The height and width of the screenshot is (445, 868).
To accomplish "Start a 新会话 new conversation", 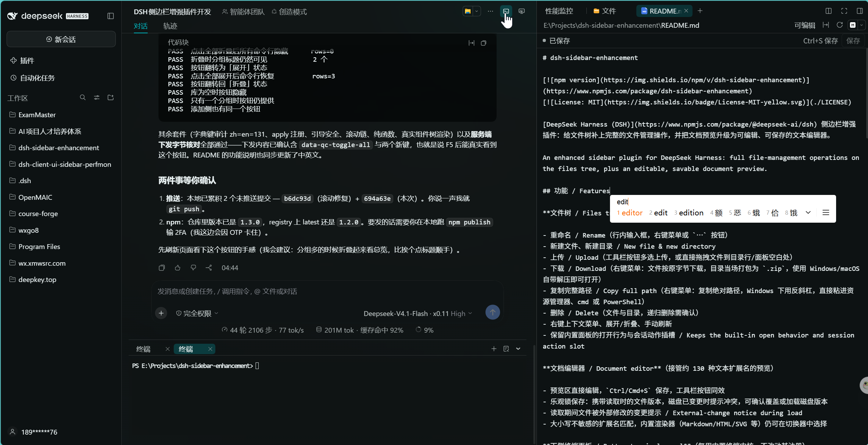I will [x=61, y=39].
